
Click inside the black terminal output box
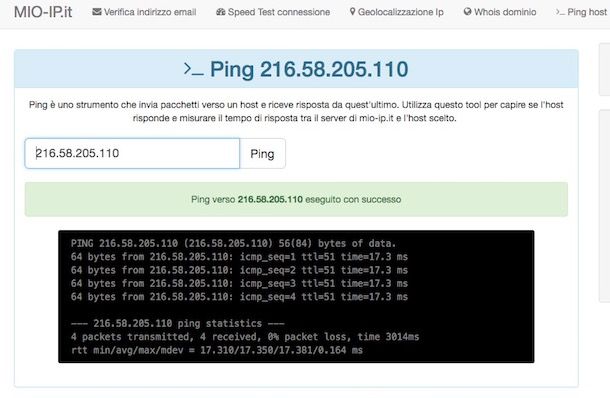[296, 296]
